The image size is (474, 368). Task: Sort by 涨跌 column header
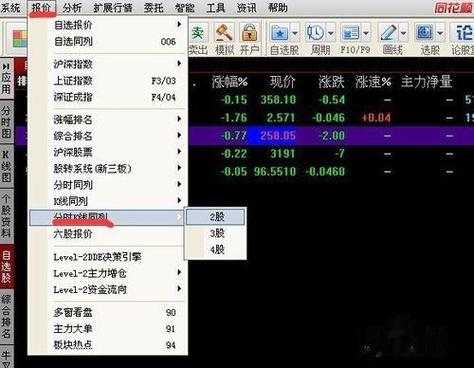[x=331, y=82]
